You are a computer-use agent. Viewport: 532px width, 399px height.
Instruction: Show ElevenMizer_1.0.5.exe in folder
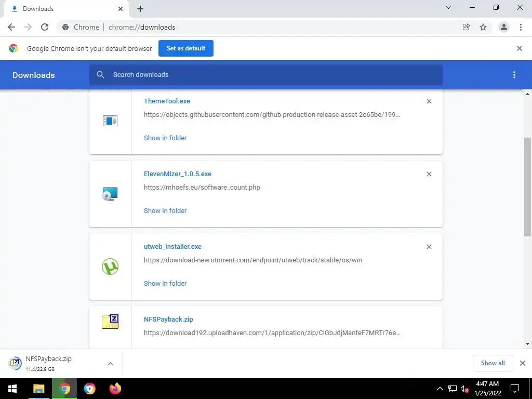(x=165, y=211)
